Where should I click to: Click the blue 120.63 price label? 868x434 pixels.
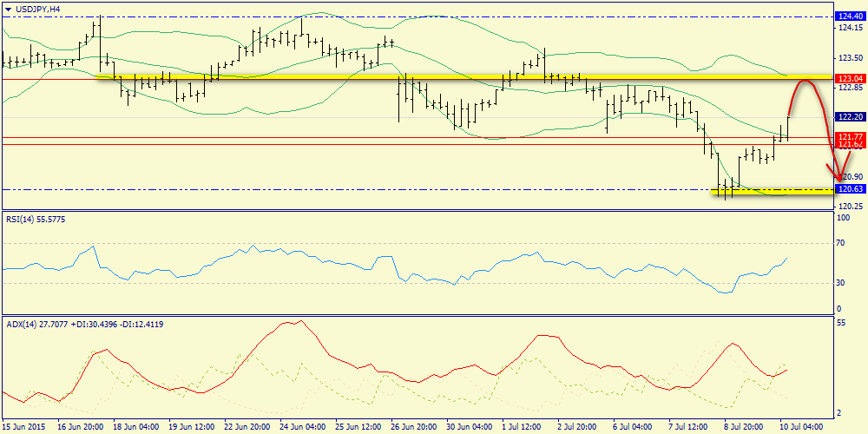847,188
